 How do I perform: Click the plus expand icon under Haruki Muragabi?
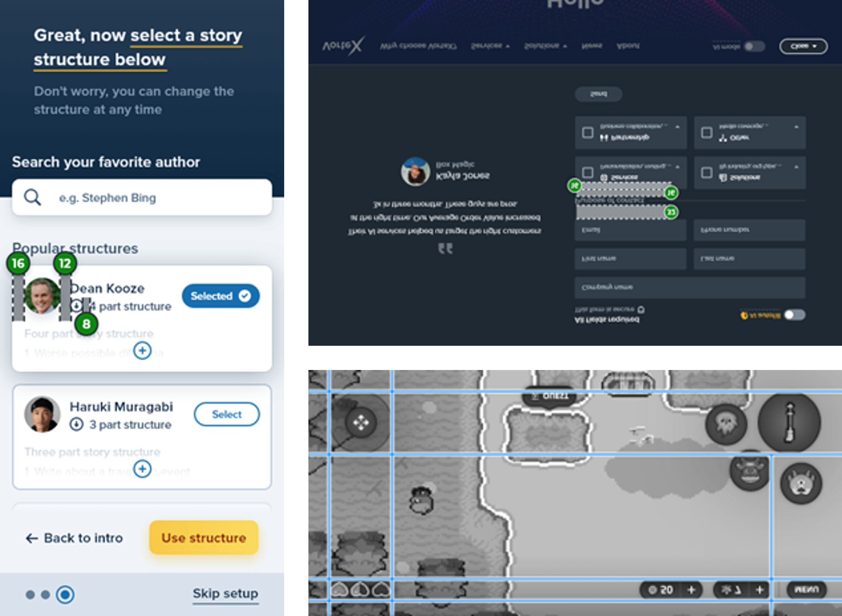143,469
